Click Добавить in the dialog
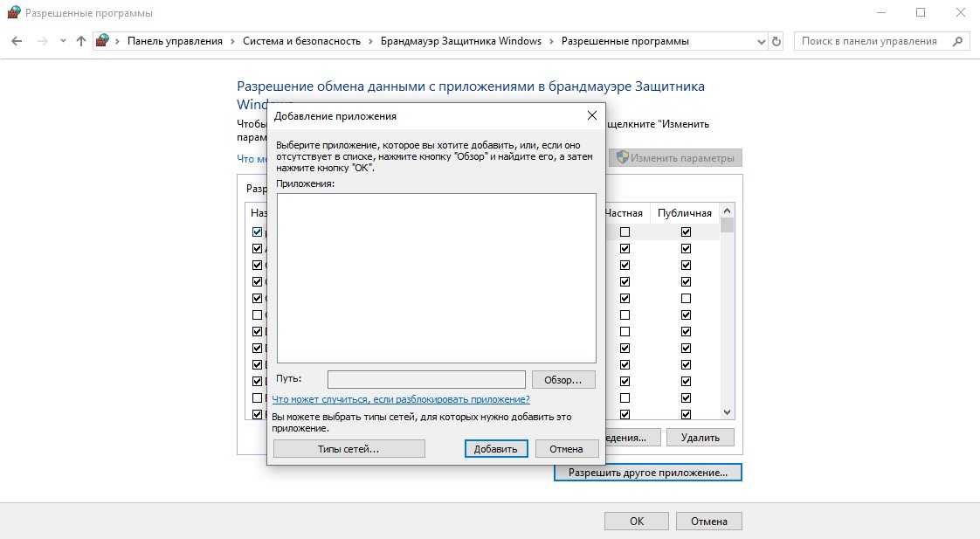Viewport: 980px width, 539px height. pos(495,449)
